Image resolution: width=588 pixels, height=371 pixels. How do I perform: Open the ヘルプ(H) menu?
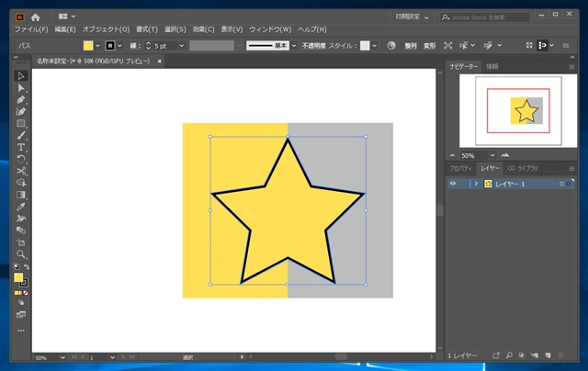[312, 29]
